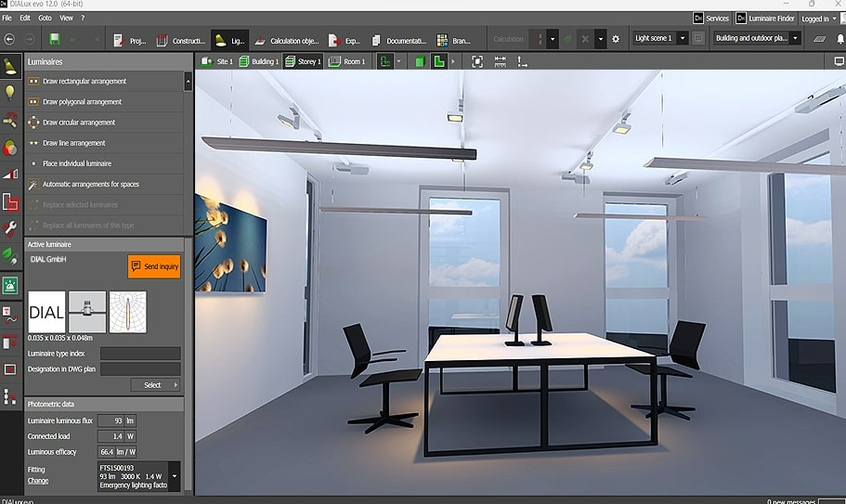Click the back navigation arrow
Image resolution: width=846 pixels, height=504 pixels.
click(x=9, y=39)
